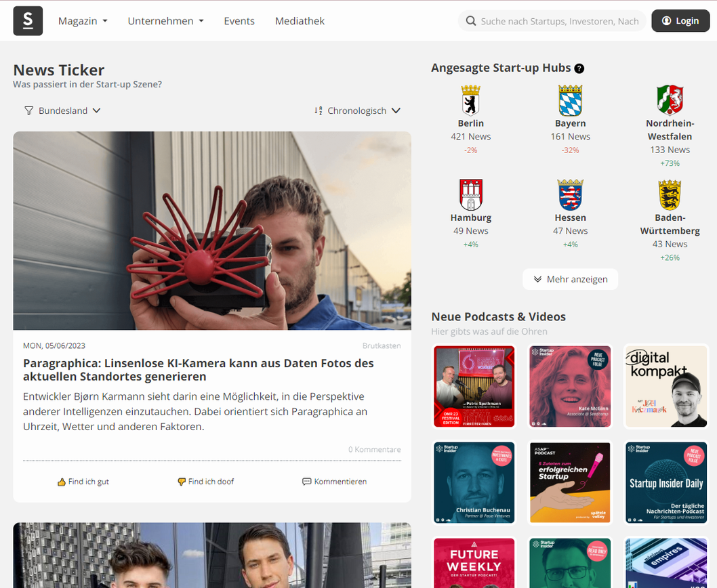Click the -32% trend value
This screenshot has width=717, height=588.
[570, 150]
